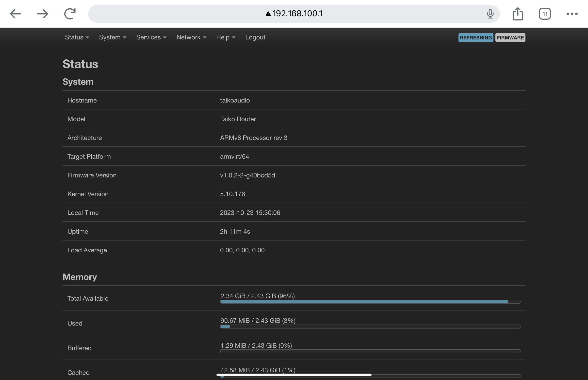This screenshot has width=588, height=380.
Task: Expand the Status dropdown menu
Action: coord(77,37)
